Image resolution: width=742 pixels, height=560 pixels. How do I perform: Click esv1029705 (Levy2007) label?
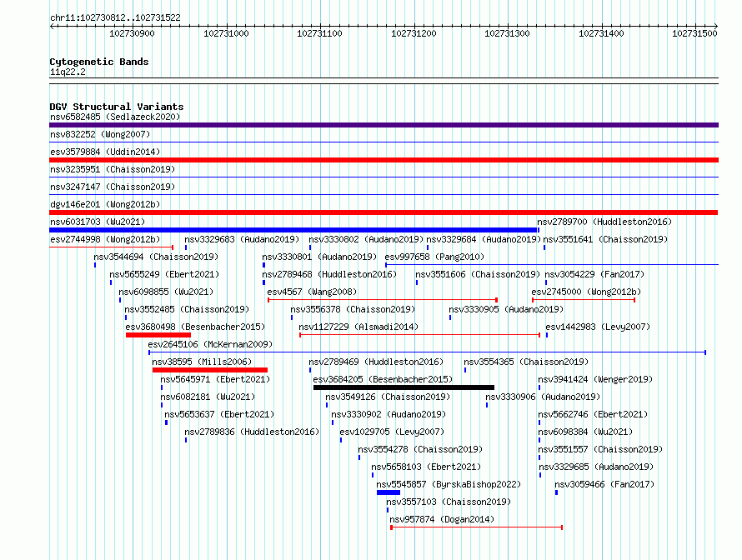click(392, 432)
